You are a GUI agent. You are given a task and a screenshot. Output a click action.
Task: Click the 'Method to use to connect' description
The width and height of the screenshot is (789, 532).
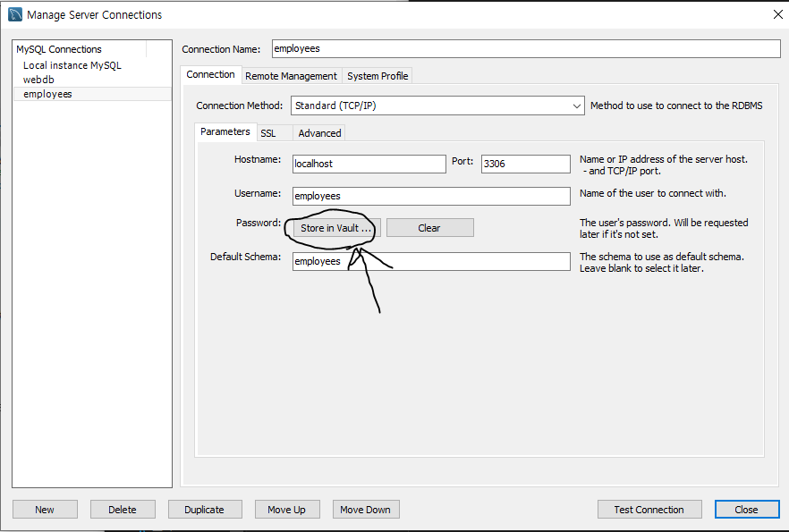pos(676,106)
